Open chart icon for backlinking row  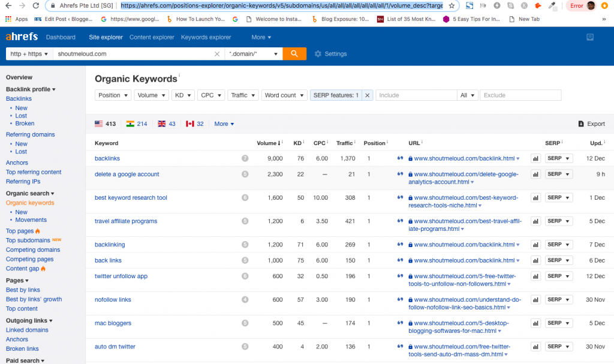(535, 245)
